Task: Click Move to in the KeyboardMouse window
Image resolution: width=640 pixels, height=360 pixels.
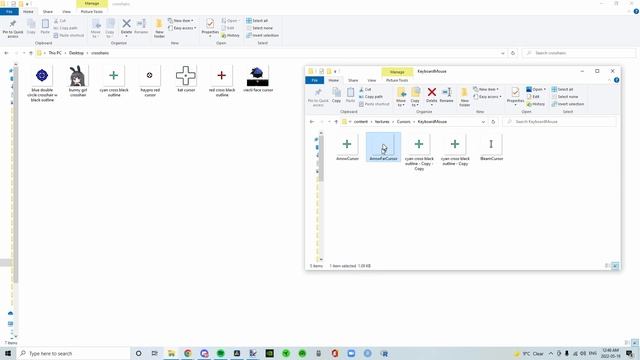Action: tap(401, 97)
